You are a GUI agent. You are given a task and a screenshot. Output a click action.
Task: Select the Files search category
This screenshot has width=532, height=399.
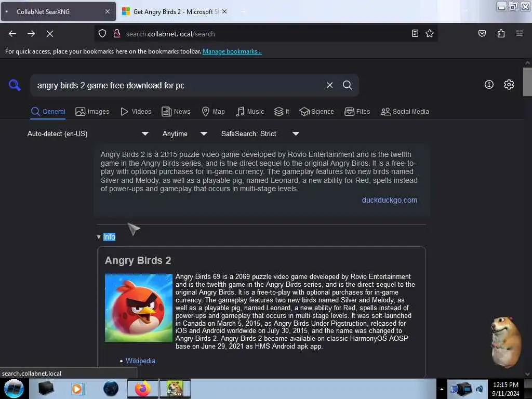point(357,112)
